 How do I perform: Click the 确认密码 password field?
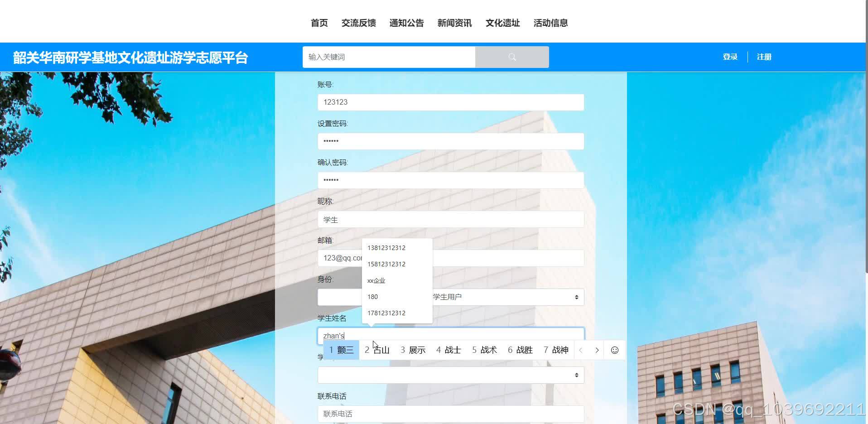451,180
